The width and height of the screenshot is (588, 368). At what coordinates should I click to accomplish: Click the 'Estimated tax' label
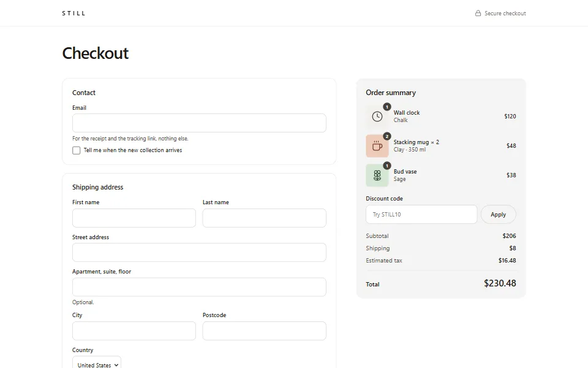384,260
